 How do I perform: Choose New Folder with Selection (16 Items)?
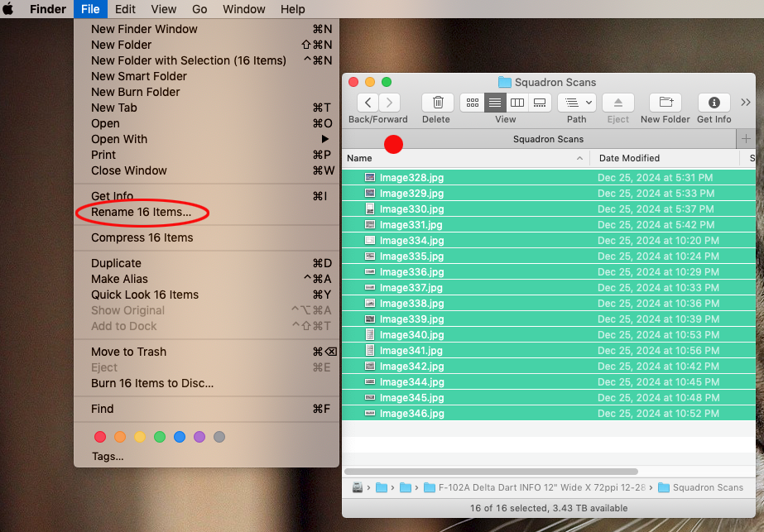point(206,60)
